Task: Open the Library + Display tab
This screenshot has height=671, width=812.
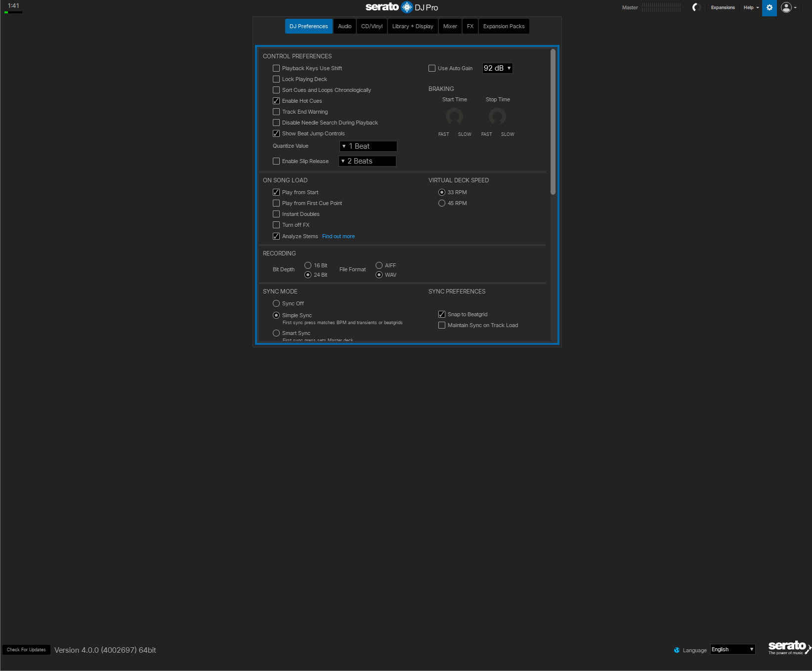Action: (x=413, y=26)
